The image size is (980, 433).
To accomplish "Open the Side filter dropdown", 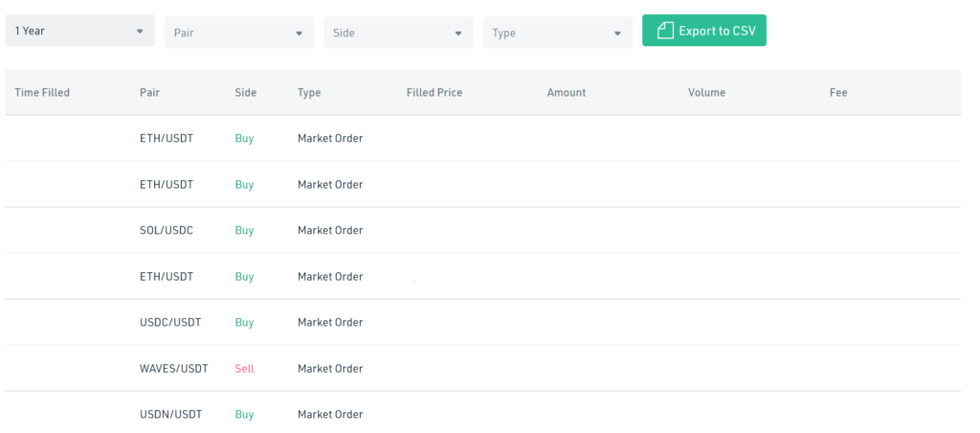I will tap(398, 33).
